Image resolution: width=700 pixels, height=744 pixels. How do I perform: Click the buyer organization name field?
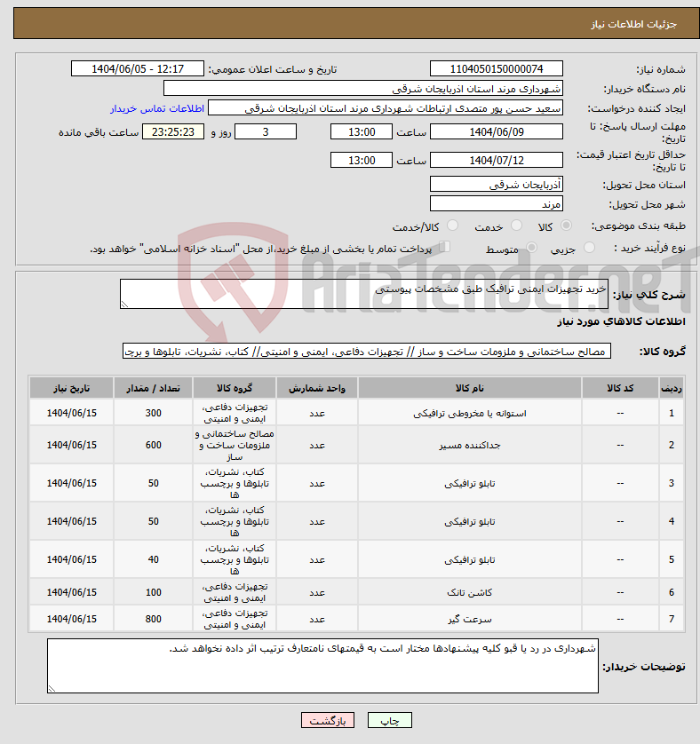pyautogui.click(x=363, y=89)
